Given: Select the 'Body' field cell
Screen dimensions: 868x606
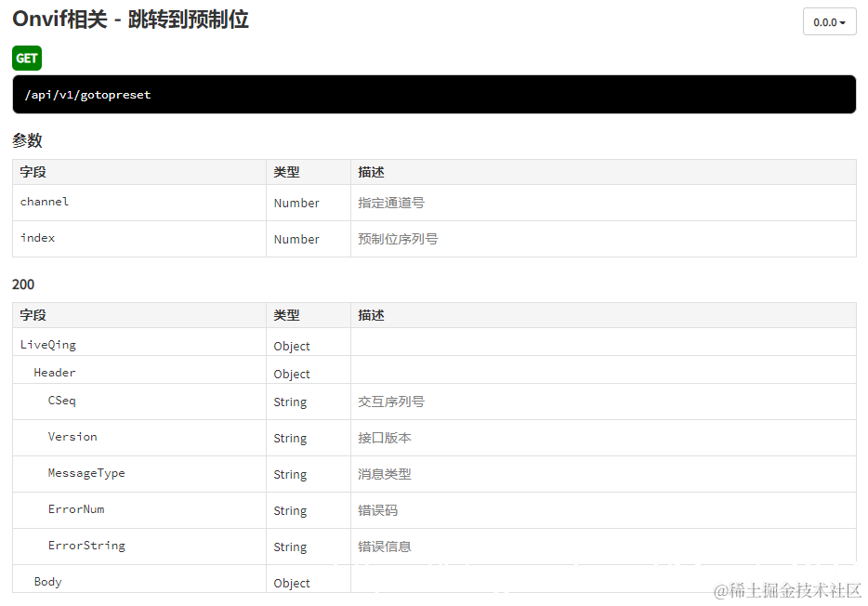Looking at the screenshot, I should point(139,579).
